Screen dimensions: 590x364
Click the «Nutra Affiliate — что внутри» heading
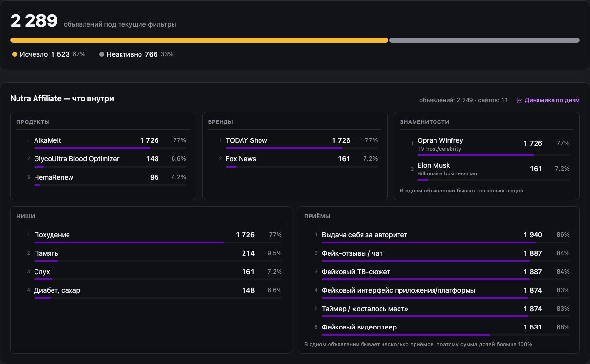[62, 99]
